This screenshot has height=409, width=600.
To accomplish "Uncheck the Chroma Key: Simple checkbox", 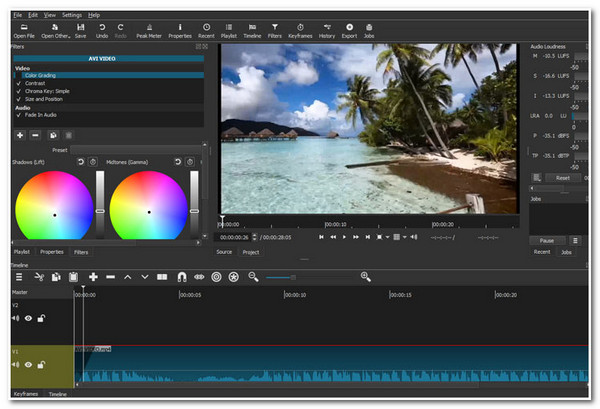I will click(19, 91).
